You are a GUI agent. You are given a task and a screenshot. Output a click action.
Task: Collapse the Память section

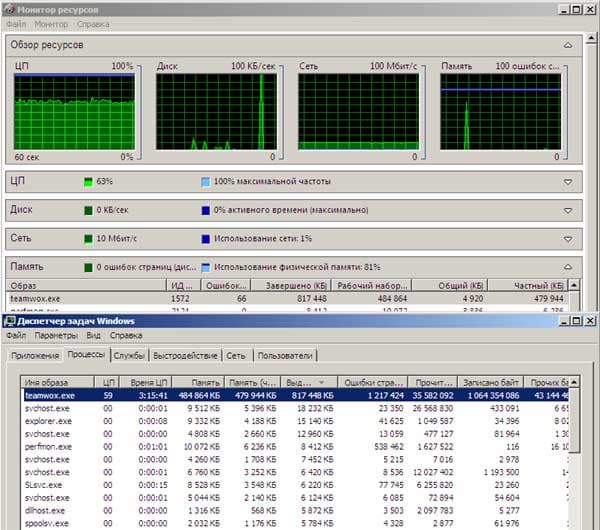pos(568,267)
